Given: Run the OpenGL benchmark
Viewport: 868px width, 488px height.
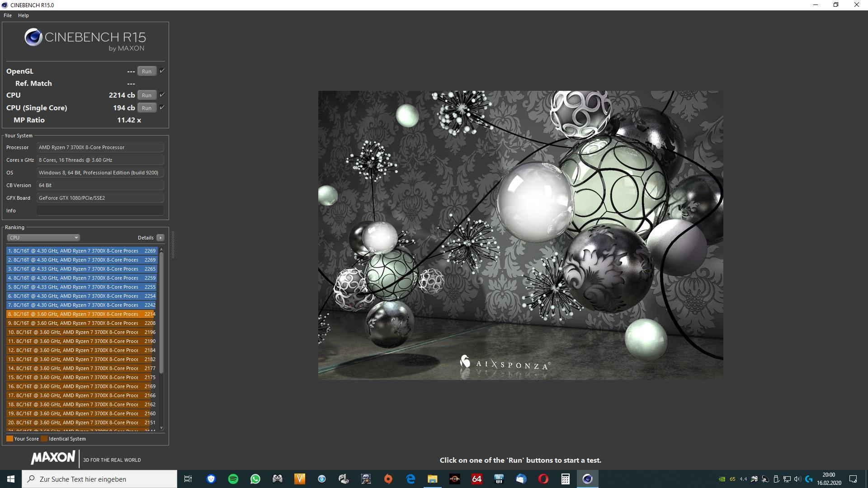Looking at the screenshot, I should (147, 71).
